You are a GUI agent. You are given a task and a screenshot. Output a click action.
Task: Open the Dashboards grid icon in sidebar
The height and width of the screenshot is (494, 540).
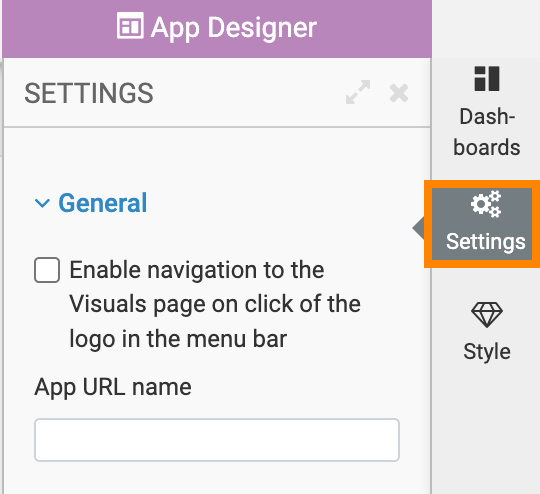(487, 79)
